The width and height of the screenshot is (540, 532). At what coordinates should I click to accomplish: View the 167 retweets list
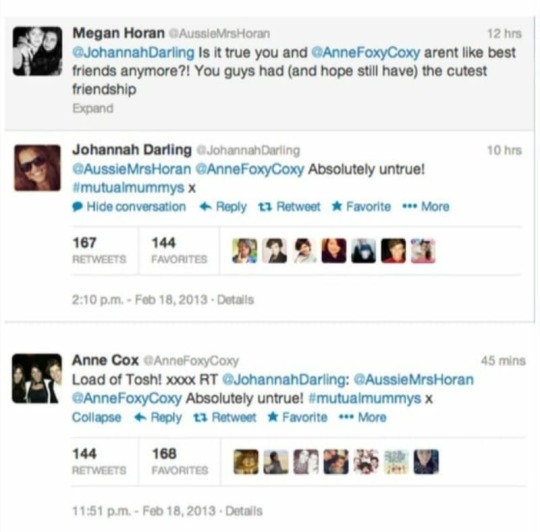click(99, 250)
